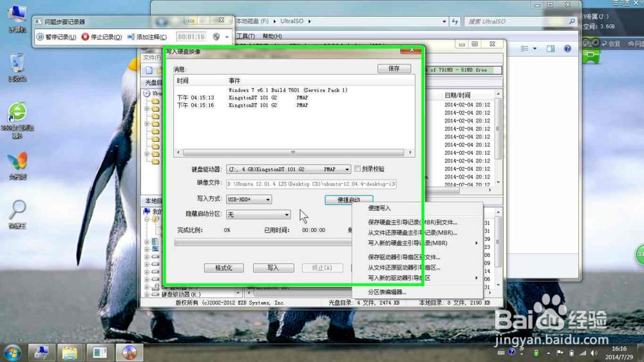Open the colorful butterfly desktop icon
The image size is (644, 362).
17,166
